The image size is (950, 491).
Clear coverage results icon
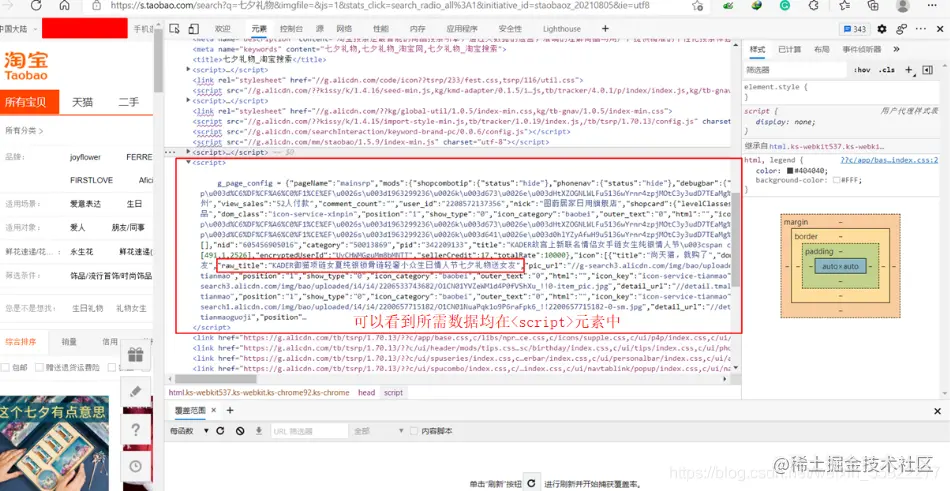pos(240,431)
